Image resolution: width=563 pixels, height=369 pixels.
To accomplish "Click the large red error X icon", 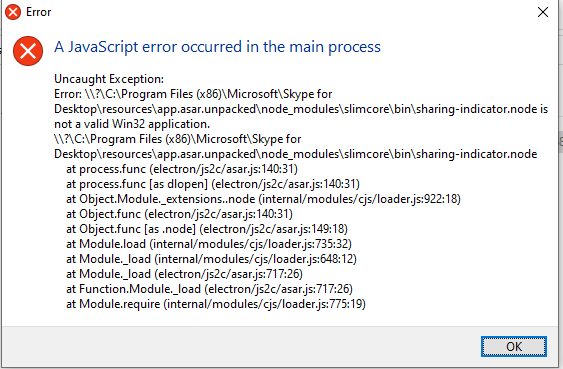I will point(28,51).
